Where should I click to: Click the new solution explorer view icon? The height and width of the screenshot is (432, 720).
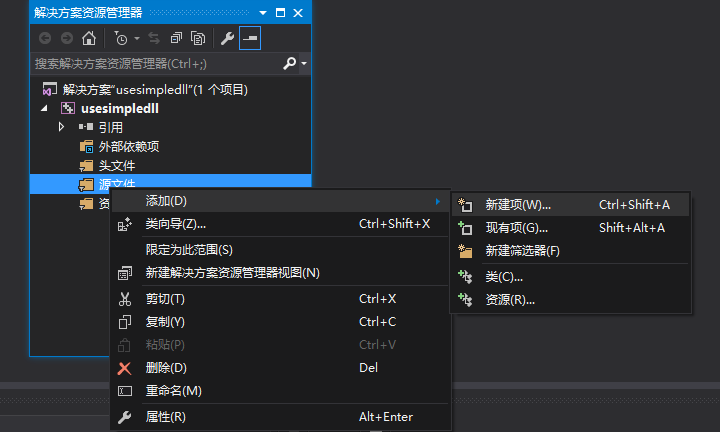pos(124,273)
